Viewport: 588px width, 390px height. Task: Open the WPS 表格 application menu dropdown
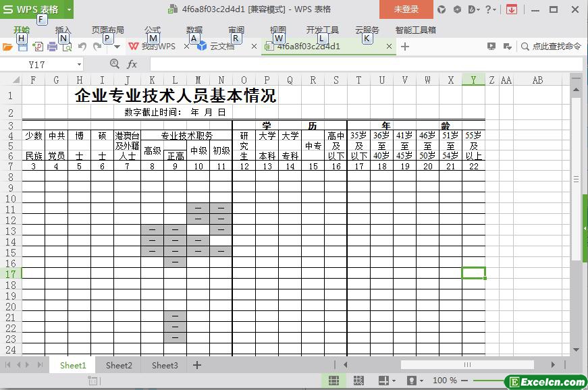point(69,9)
